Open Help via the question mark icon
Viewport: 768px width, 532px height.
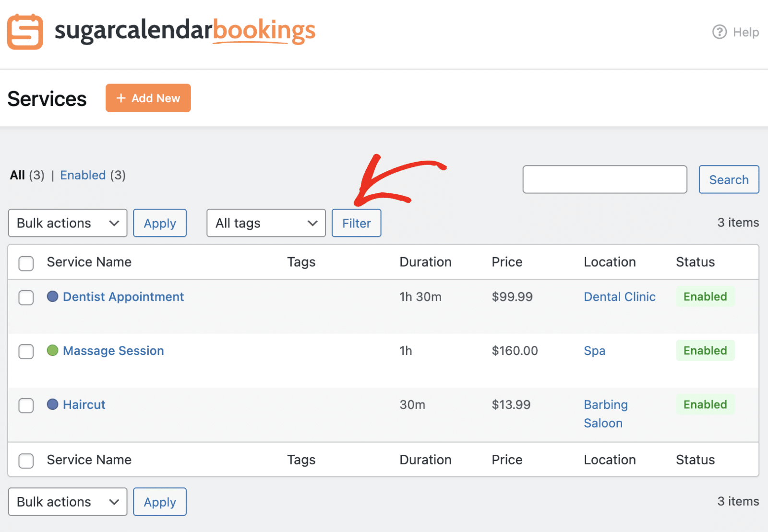(x=719, y=32)
